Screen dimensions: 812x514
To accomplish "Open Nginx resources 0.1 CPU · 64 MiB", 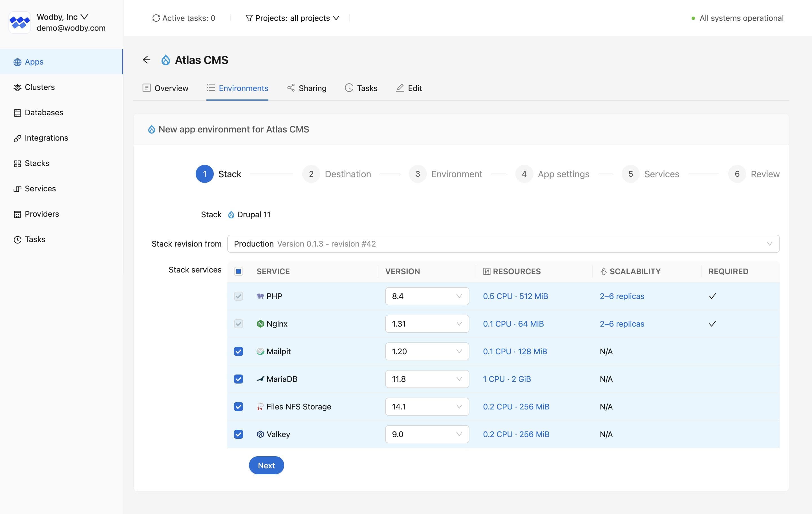I will click(x=513, y=324).
